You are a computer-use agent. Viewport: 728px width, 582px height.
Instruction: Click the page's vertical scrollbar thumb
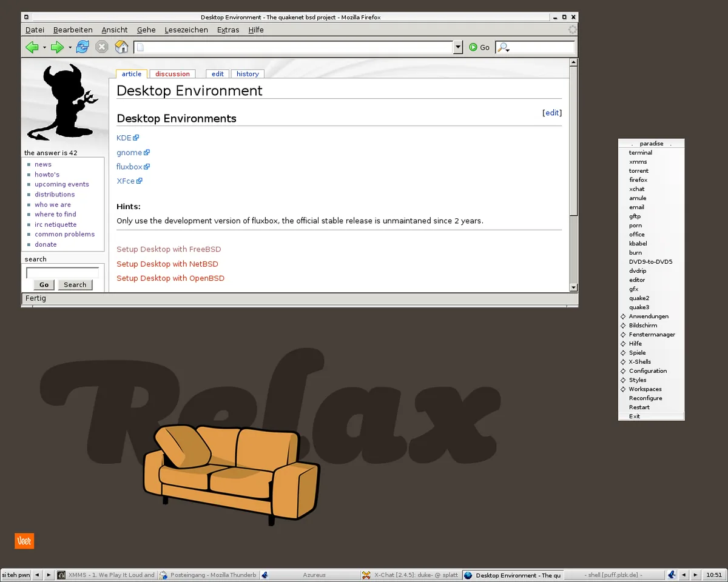coord(574,141)
